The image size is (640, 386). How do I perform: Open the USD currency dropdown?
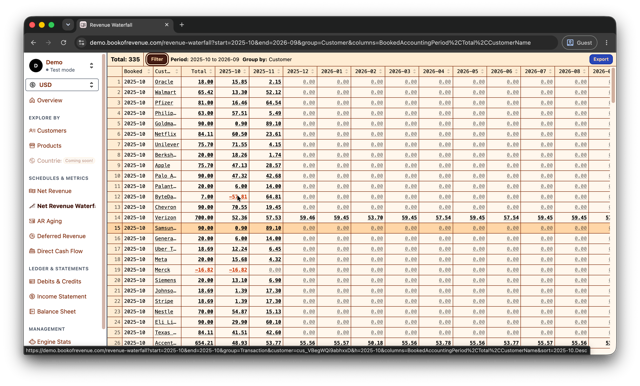pos(62,85)
